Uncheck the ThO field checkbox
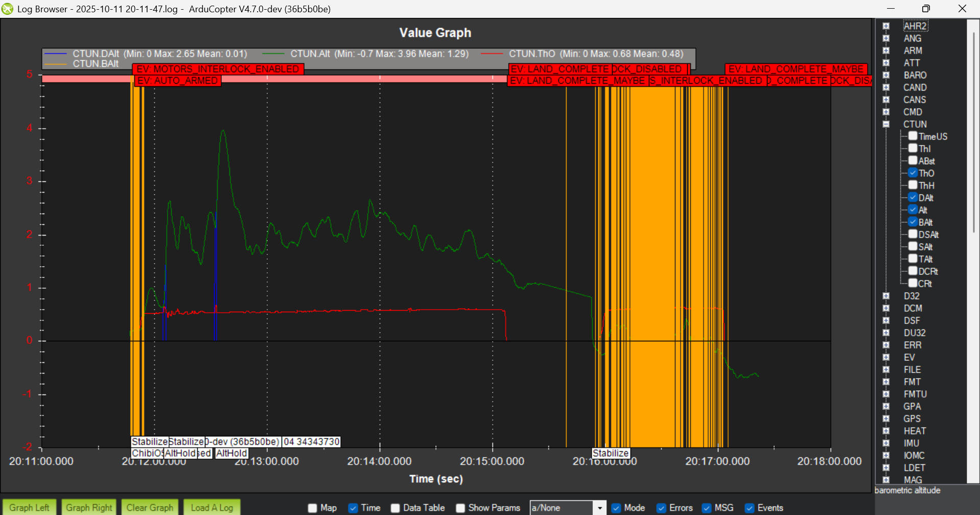This screenshot has height=515, width=980. [x=913, y=173]
